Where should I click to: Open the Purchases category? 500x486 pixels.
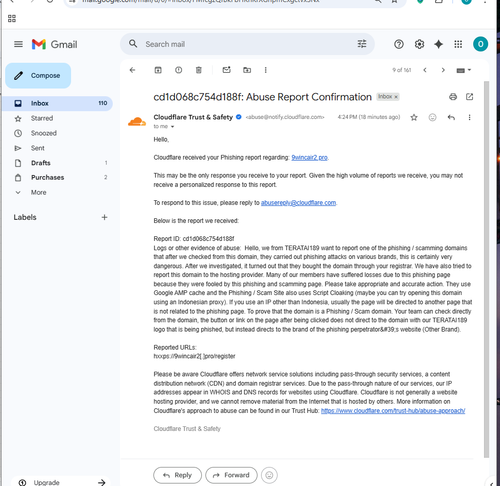click(x=48, y=178)
